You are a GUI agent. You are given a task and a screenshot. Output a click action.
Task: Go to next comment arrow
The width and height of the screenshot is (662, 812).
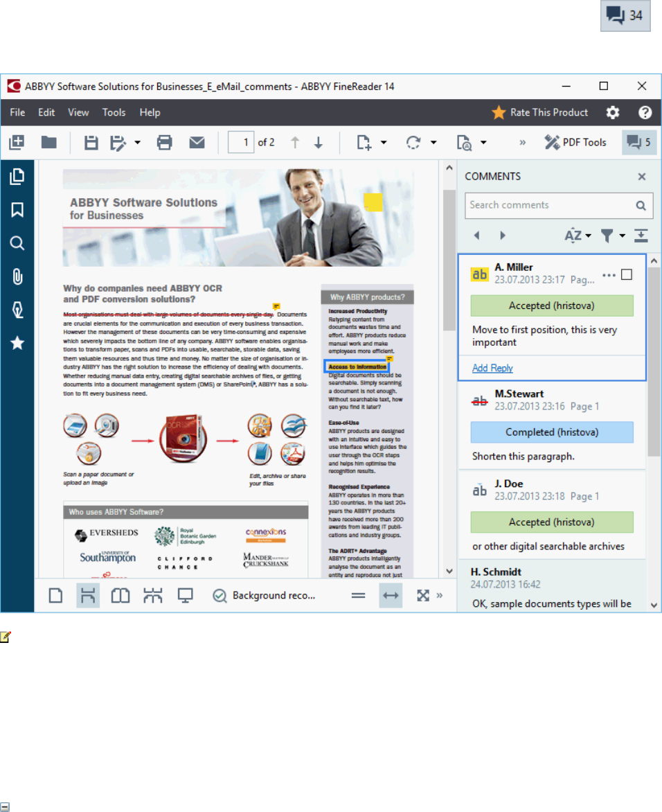503,236
